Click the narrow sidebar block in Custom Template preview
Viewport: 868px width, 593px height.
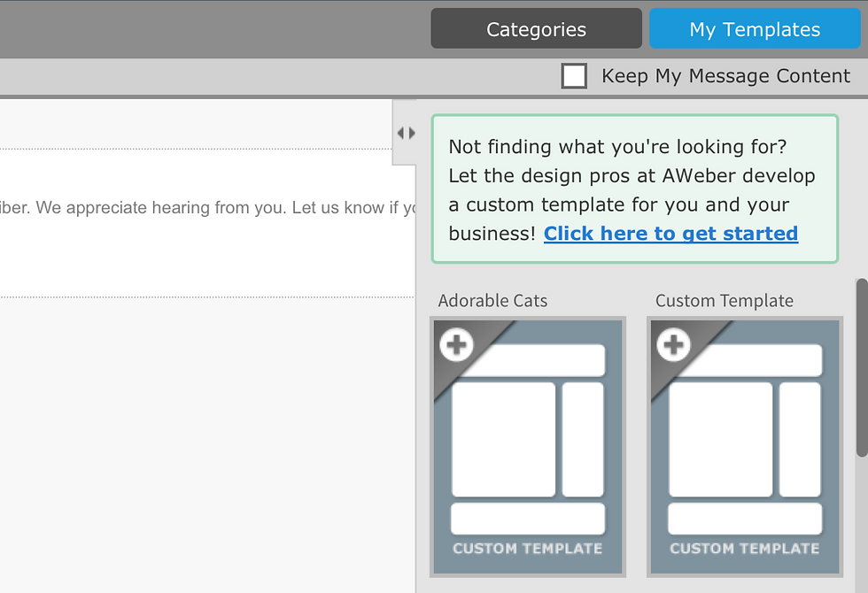pos(800,439)
